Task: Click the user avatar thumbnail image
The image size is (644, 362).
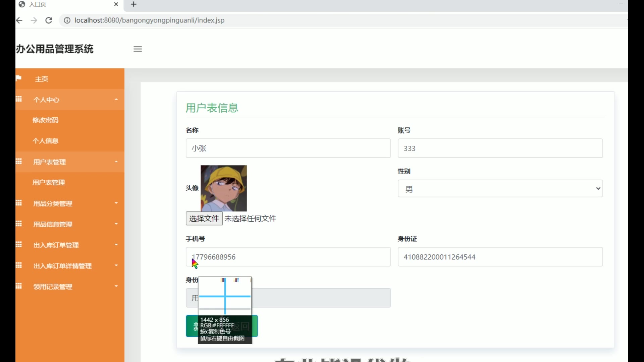Action: coord(224,188)
